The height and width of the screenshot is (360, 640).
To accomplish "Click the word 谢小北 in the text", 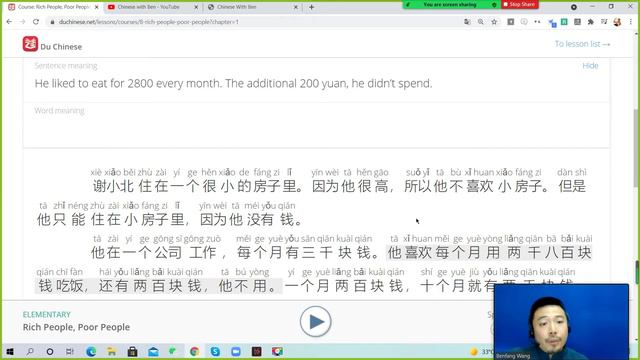I will click(113, 187).
